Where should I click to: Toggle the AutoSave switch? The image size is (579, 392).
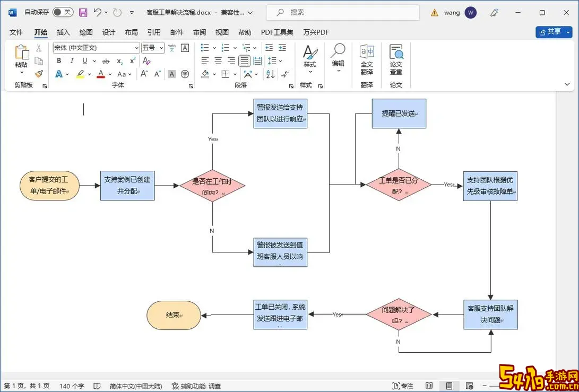point(63,13)
